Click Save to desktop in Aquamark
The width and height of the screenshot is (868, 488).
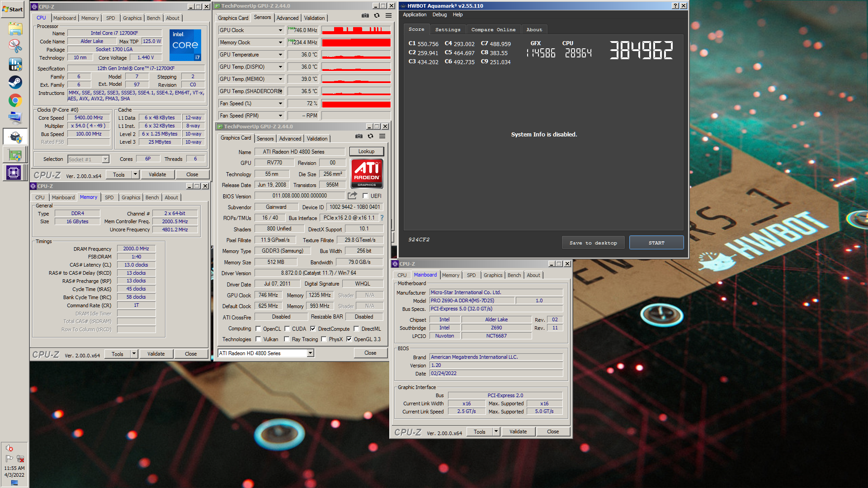(593, 243)
